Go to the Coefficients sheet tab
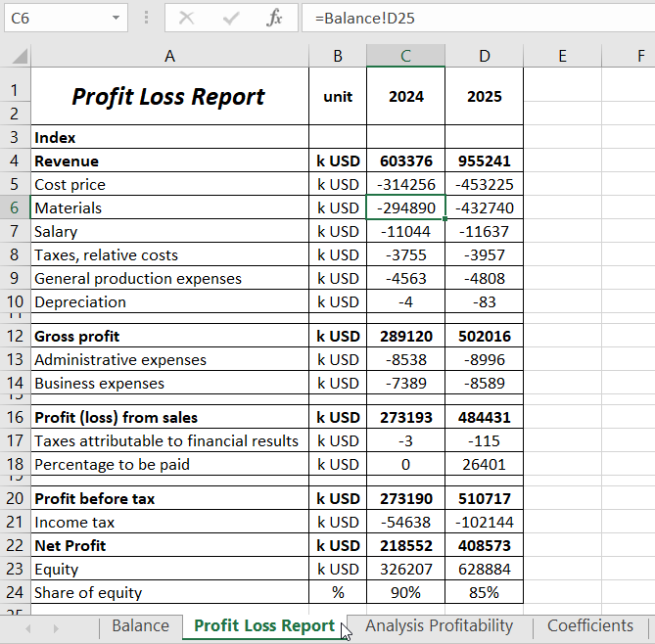Screen dimensions: 655x644 pyautogui.click(x=589, y=626)
